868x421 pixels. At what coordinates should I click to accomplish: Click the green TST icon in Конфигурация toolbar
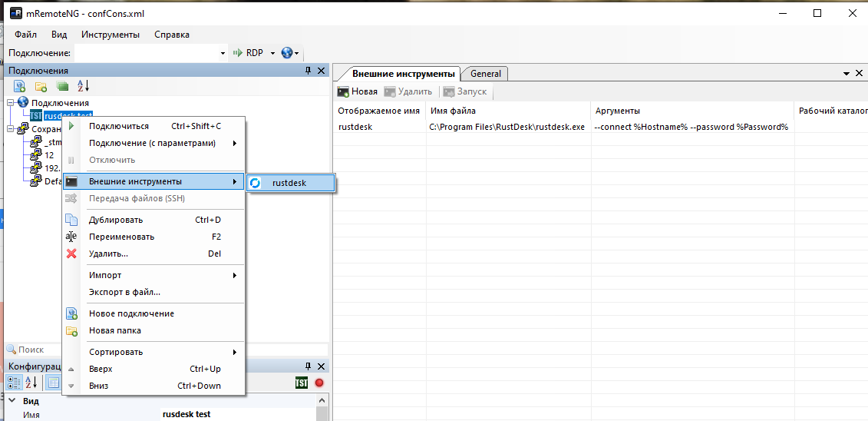[x=302, y=383]
